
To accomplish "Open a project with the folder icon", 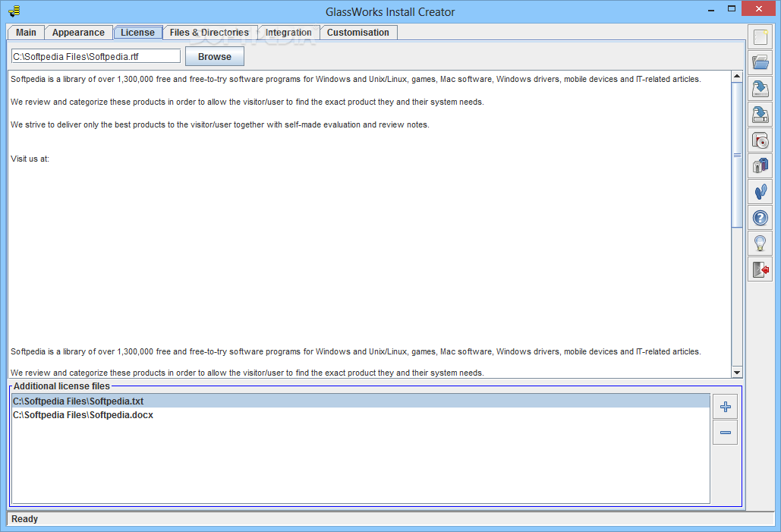I will coord(760,63).
